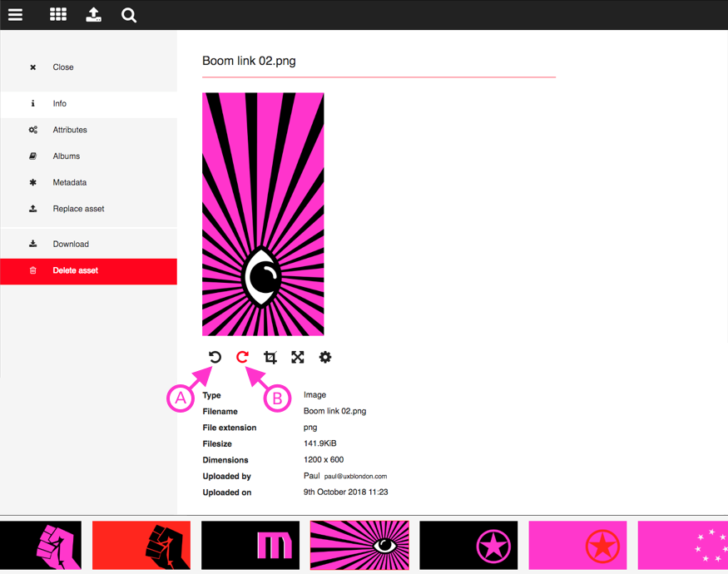Click the upload icon beside Replace asset
The height and width of the screenshot is (574, 728).
tap(33, 209)
